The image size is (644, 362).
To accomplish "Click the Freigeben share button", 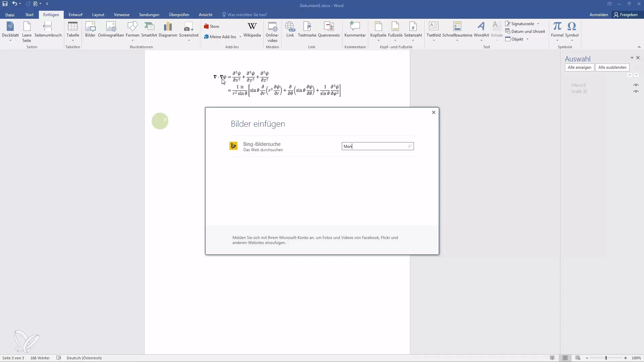I will (x=626, y=15).
